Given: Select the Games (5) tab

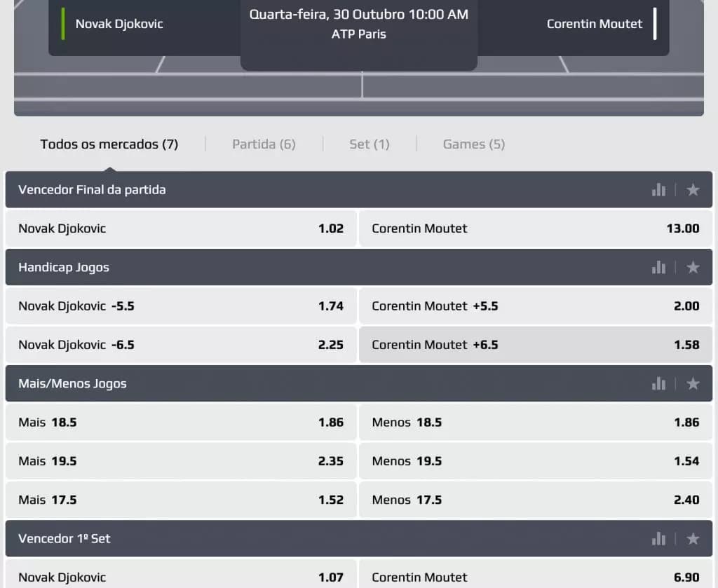Looking at the screenshot, I should (x=473, y=144).
